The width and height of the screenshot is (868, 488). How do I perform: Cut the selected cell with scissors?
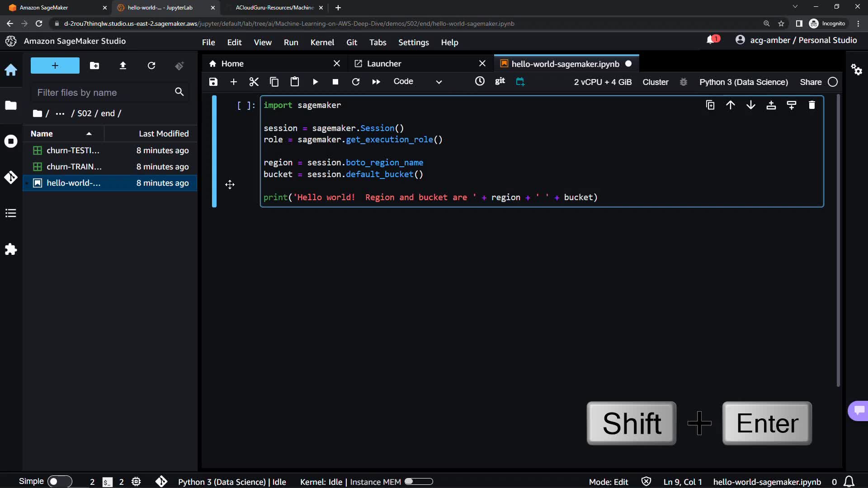coord(254,82)
